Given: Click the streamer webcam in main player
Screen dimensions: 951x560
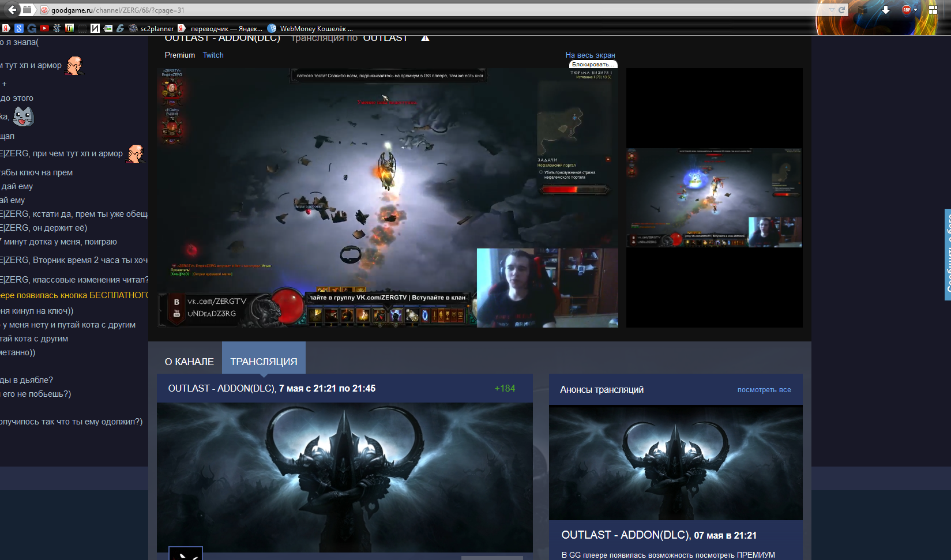Looking at the screenshot, I should [547, 288].
